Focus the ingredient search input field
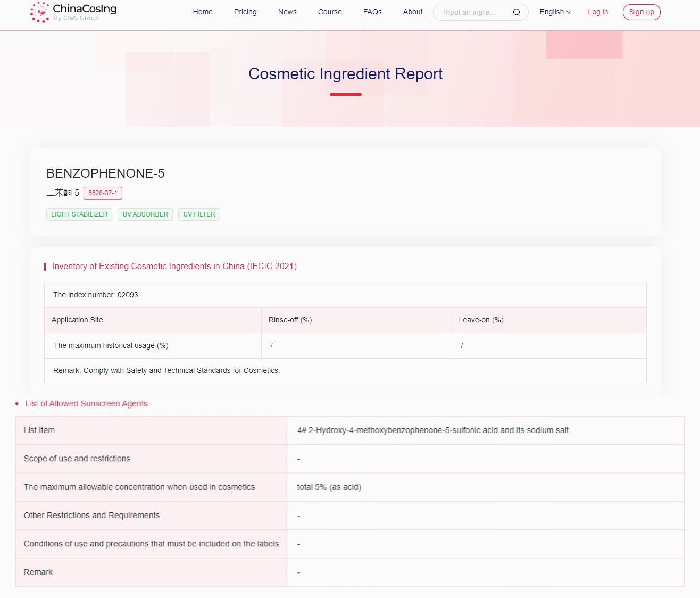 click(473, 12)
